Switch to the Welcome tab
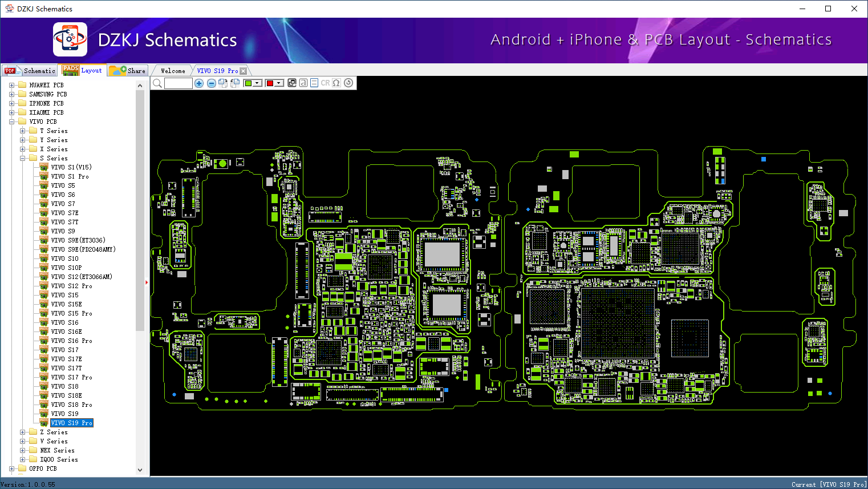Viewport: 868px width, 489px height. (173, 71)
